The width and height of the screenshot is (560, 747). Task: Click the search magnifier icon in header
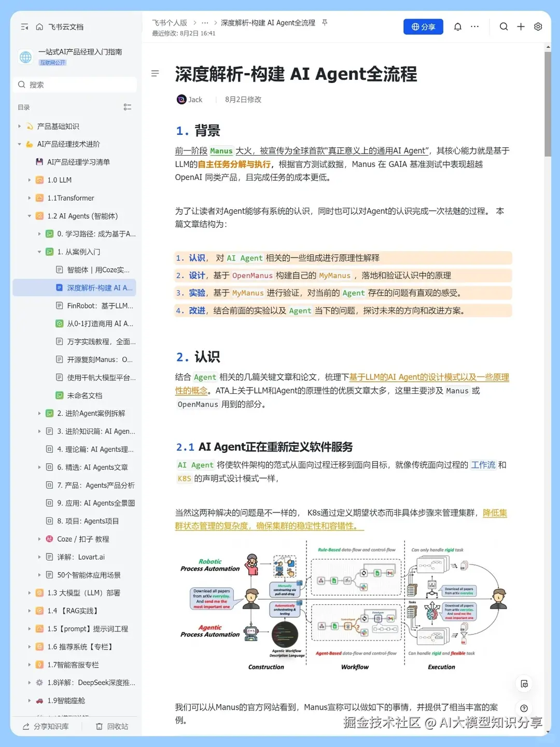pyautogui.click(x=503, y=26)
